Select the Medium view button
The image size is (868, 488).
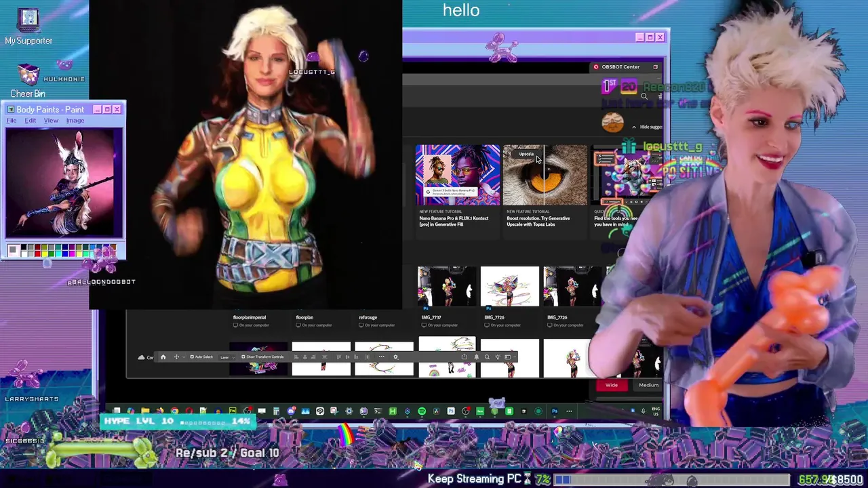point(648,385)
